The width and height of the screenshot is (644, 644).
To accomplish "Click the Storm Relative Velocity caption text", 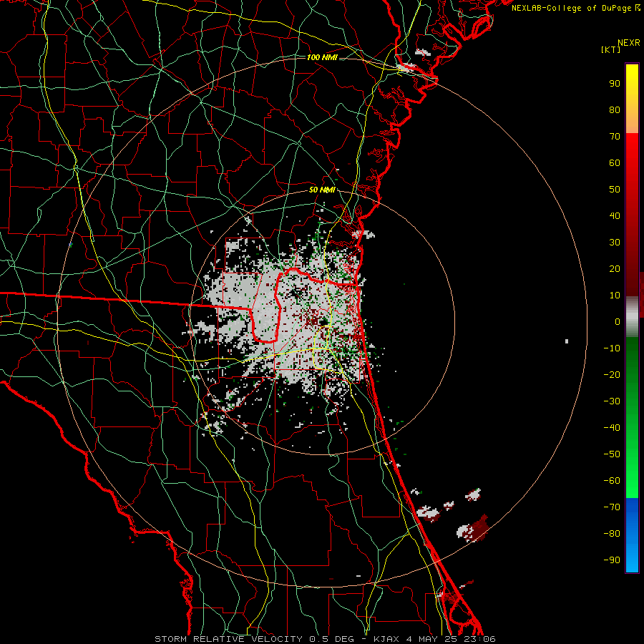I will click(x=325, y=639).
